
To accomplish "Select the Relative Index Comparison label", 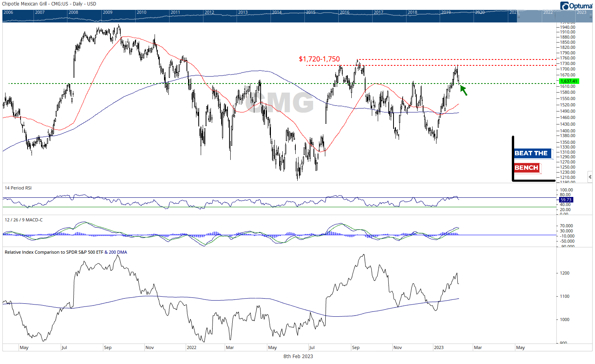I will click(66, 252).
